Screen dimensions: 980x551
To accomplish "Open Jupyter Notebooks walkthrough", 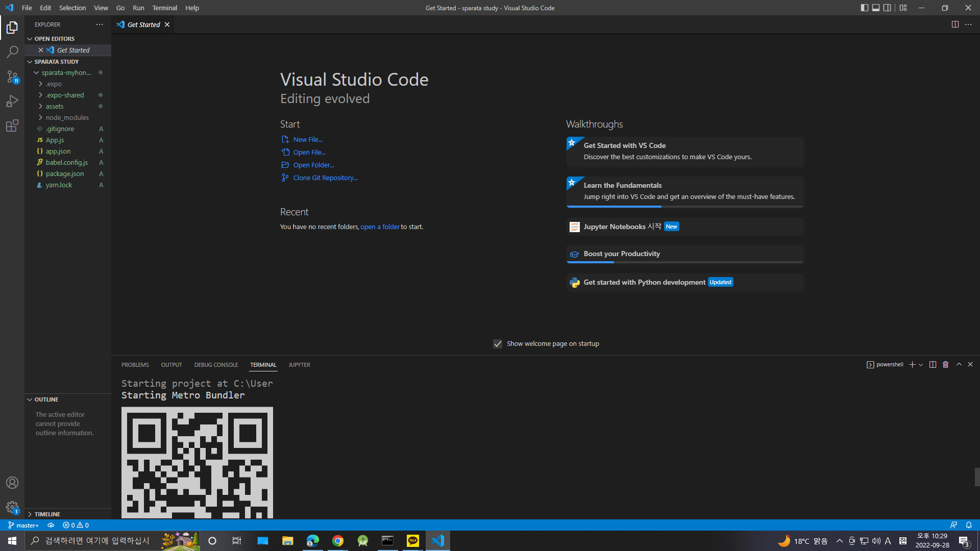I will 685,227.
